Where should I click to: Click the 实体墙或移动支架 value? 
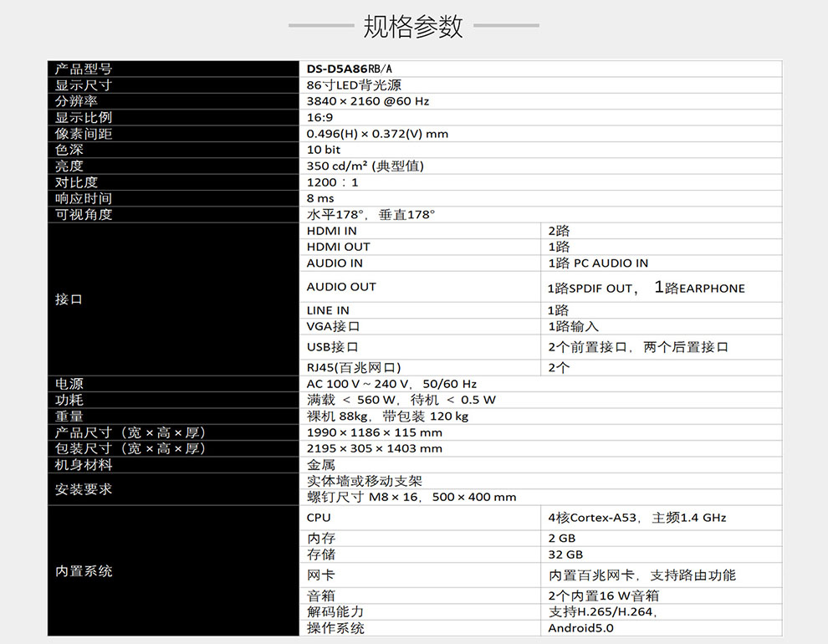pyautogui.click(x=365, y=482)
